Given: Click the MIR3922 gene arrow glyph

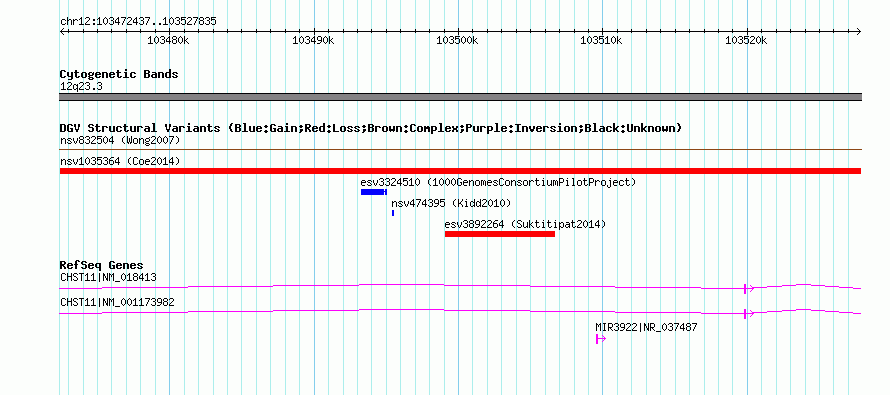Looking at the screenshot, I should [x=601, y=339].
